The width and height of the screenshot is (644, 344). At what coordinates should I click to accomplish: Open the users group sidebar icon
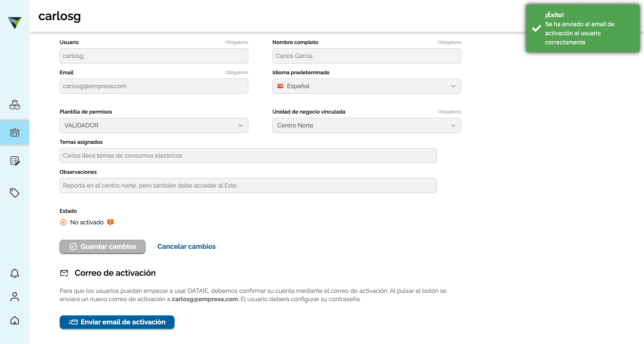15,133
